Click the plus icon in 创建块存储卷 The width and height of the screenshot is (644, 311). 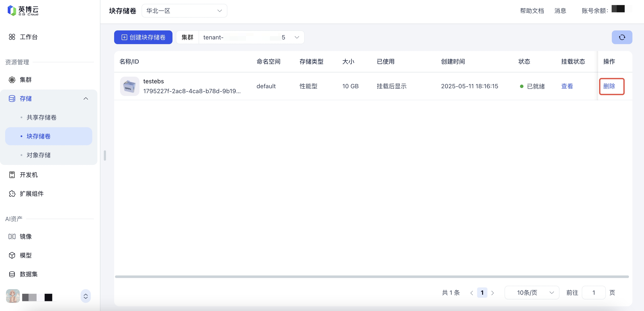[124, 37]
